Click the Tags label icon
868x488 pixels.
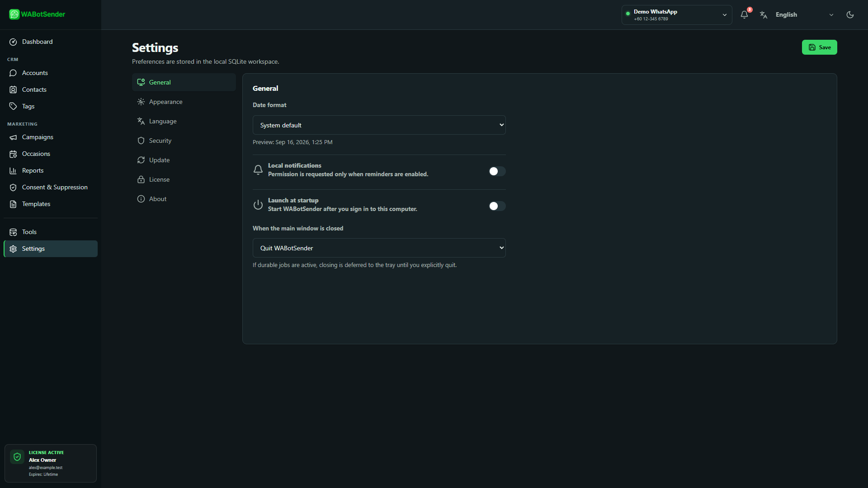[x=13, y=106]
